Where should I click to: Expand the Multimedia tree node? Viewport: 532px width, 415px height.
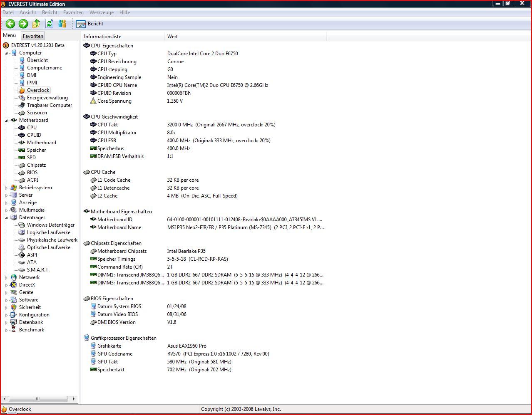(x=6, y=210)
